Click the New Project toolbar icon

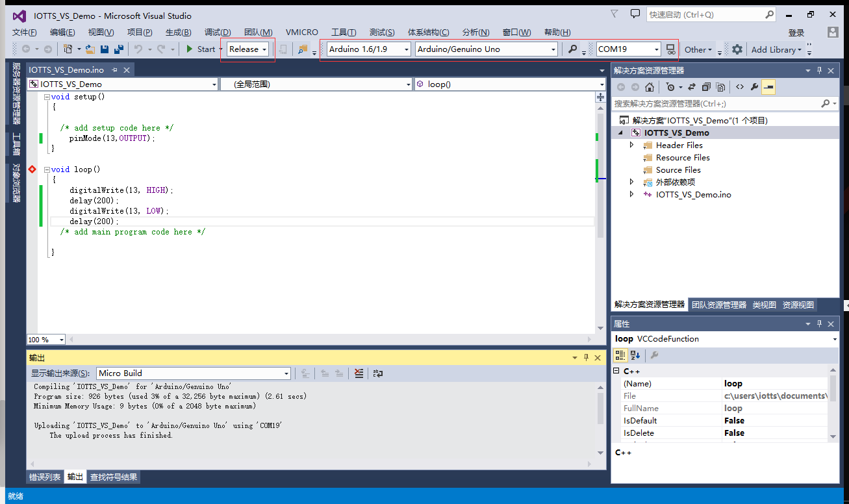68,49
